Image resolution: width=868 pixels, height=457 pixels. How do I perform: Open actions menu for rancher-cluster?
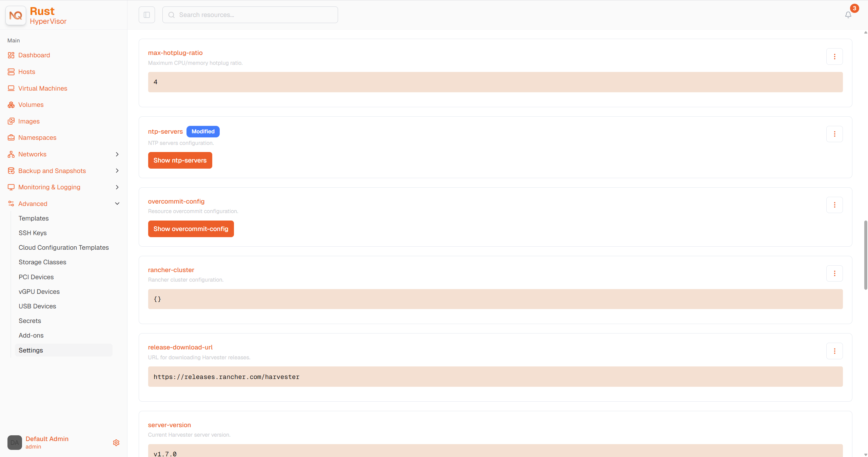pyautogui.click(x=834, y=273)
